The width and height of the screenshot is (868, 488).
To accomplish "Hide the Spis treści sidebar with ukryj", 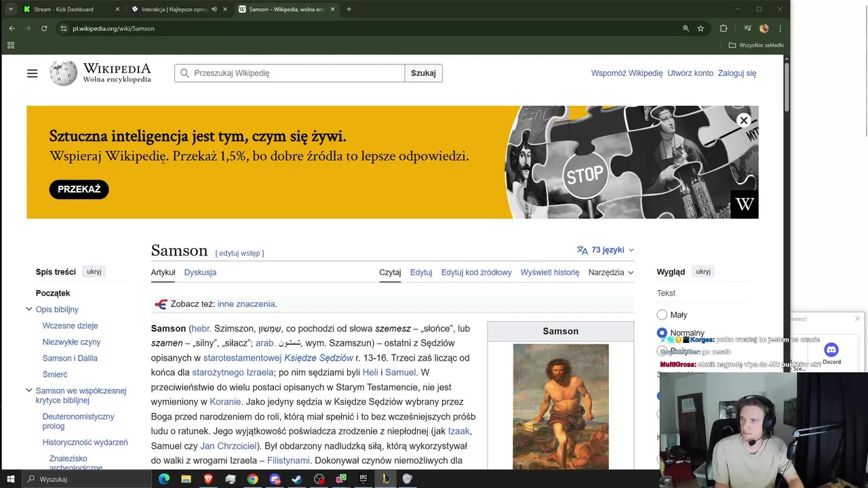I will tap(94, 272).
